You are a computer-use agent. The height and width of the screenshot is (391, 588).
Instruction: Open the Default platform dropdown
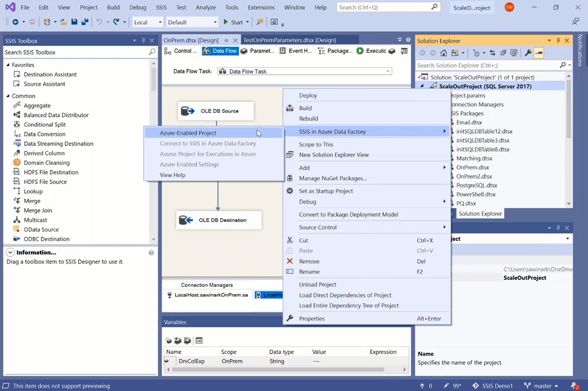(192, 22)
